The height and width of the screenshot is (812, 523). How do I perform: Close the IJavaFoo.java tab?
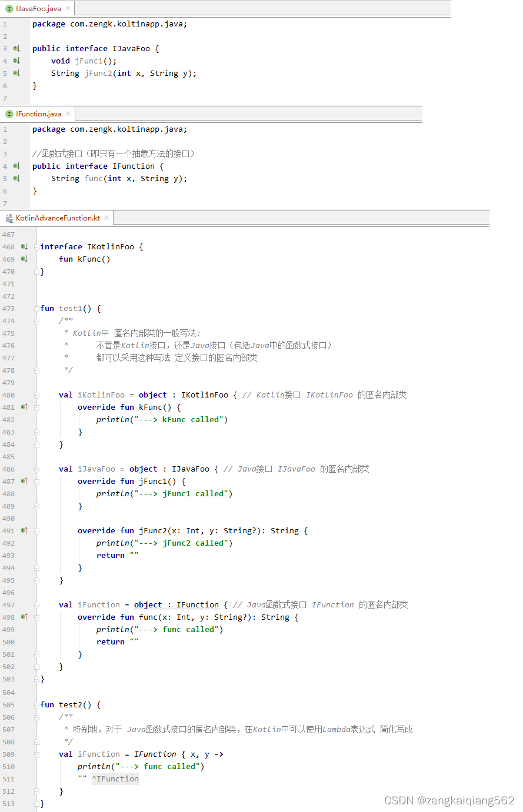[68, 8]
